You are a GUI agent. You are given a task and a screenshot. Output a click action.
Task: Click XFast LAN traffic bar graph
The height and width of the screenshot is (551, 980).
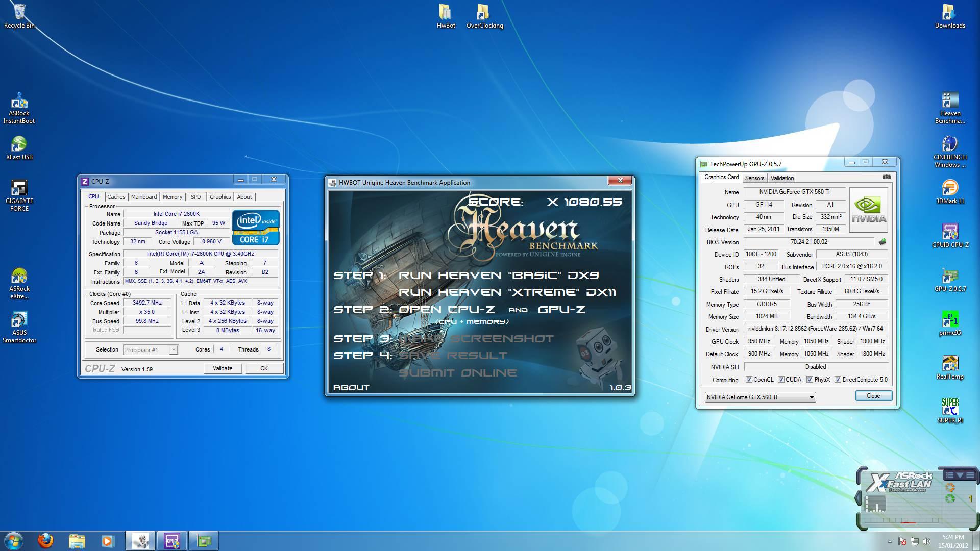pos(876,505)
